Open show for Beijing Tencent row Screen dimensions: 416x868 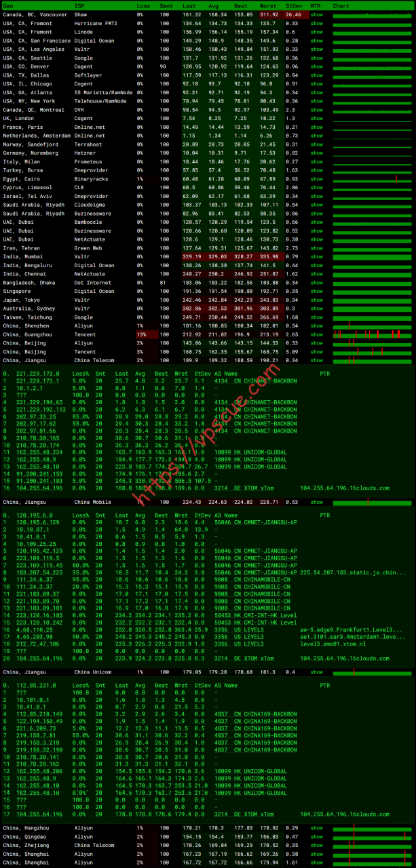coord(317,352)
